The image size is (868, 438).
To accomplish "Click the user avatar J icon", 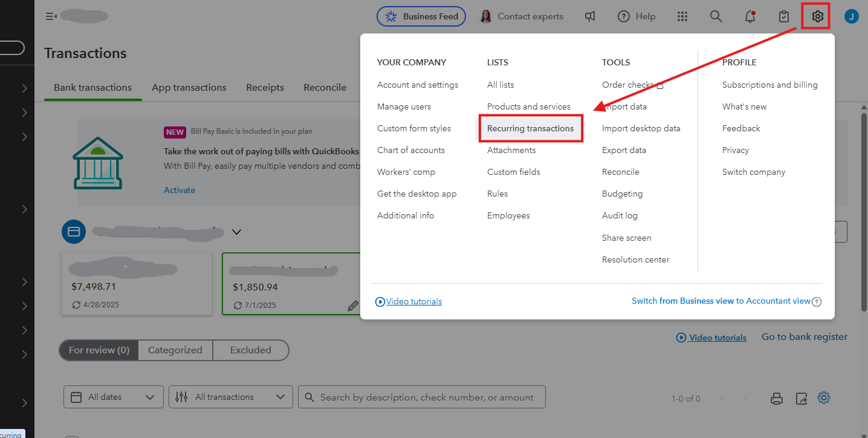I will pyautogui.click(x=852, y=16).
